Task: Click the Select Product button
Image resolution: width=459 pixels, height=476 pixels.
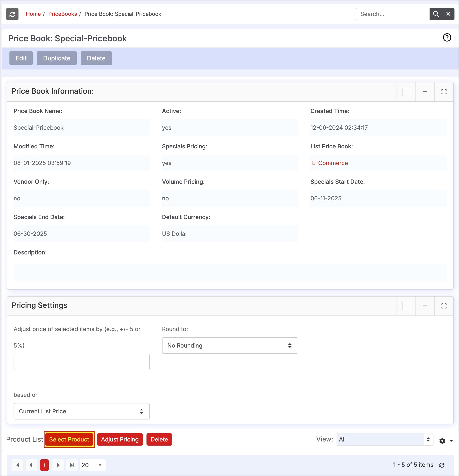Action: (x=69, y=439)
